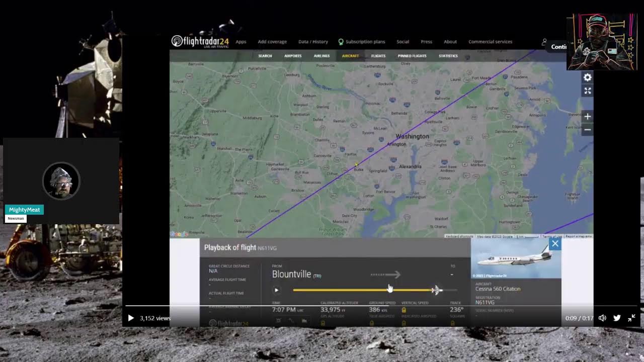The image size is (644, 362).
Task: Click the MightyMeat profile avatar
Action: (61, 180)
